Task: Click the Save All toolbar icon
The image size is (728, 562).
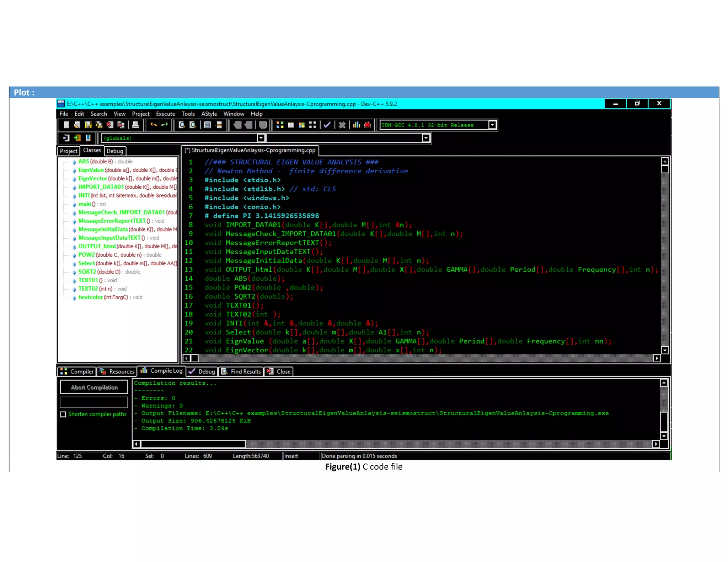Action: click(99, 125)
